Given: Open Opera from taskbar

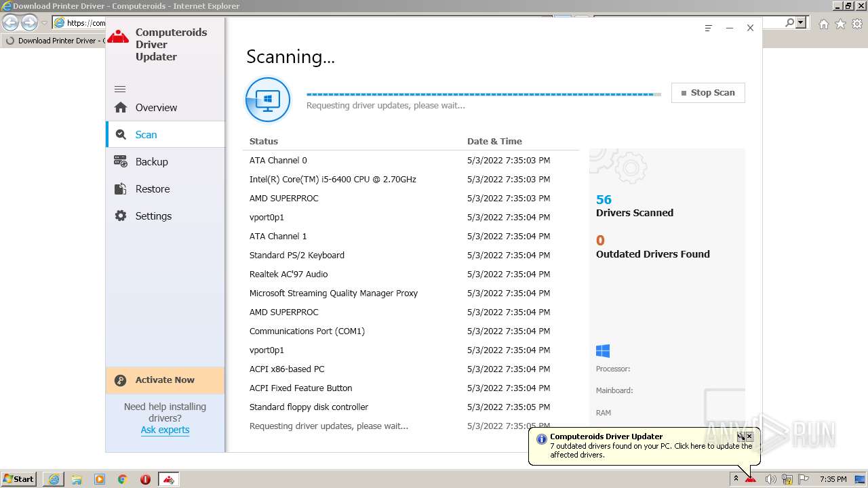Looking at the screenshot, I should [x=145, y=479].
